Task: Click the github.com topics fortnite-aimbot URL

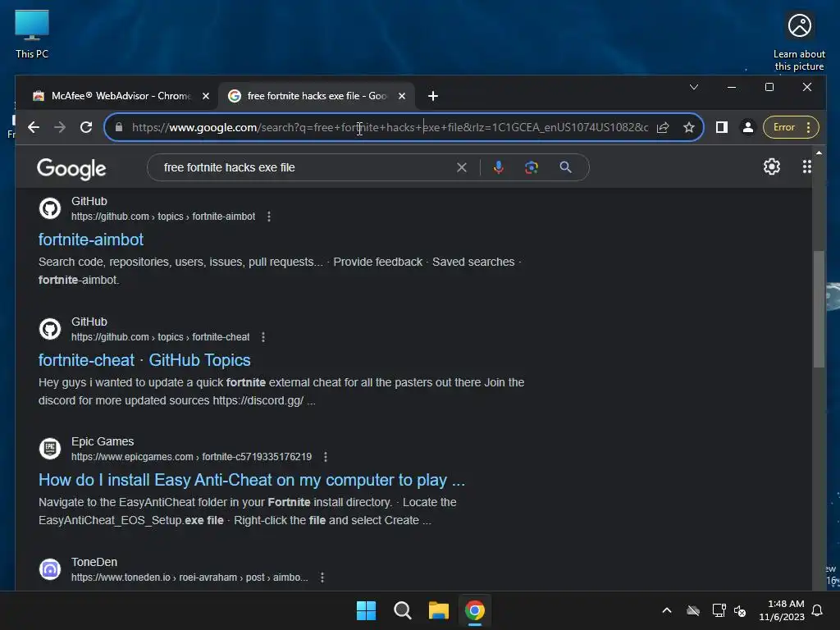Action: click(163, 217)
